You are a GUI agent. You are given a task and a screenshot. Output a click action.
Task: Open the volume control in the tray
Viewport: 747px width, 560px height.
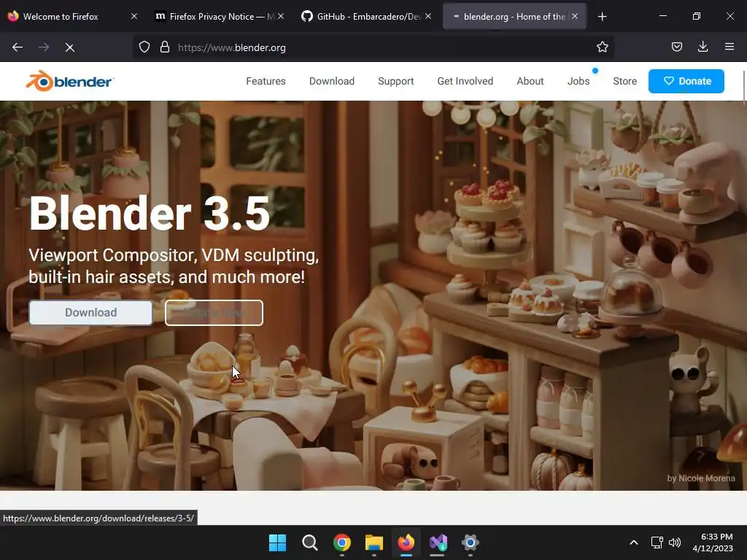pyautogui.click(x=675, y=542)
